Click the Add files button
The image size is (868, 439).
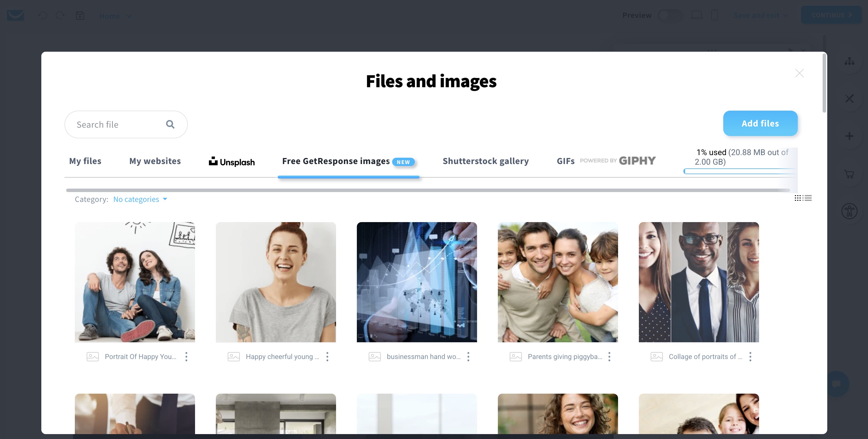pyautogui.click(x=760, y=123)
